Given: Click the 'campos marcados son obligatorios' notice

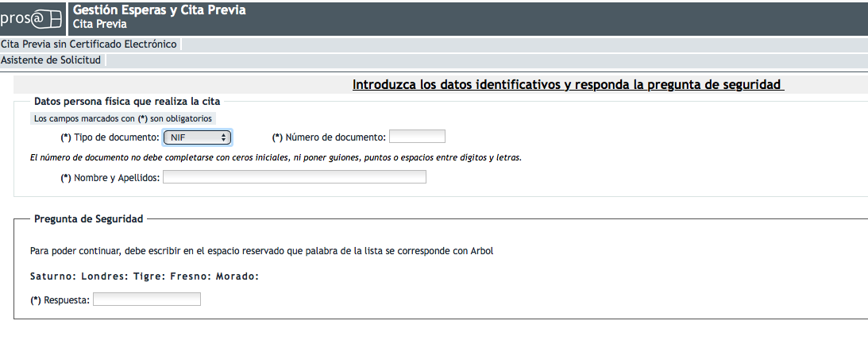Looking at the screenshot, I should click(123, 118).
